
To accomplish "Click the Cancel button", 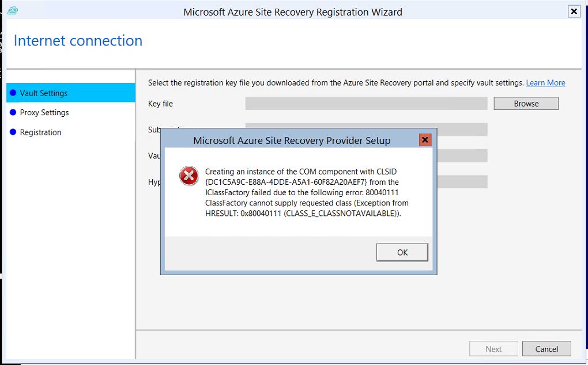I will pos(546,349).
